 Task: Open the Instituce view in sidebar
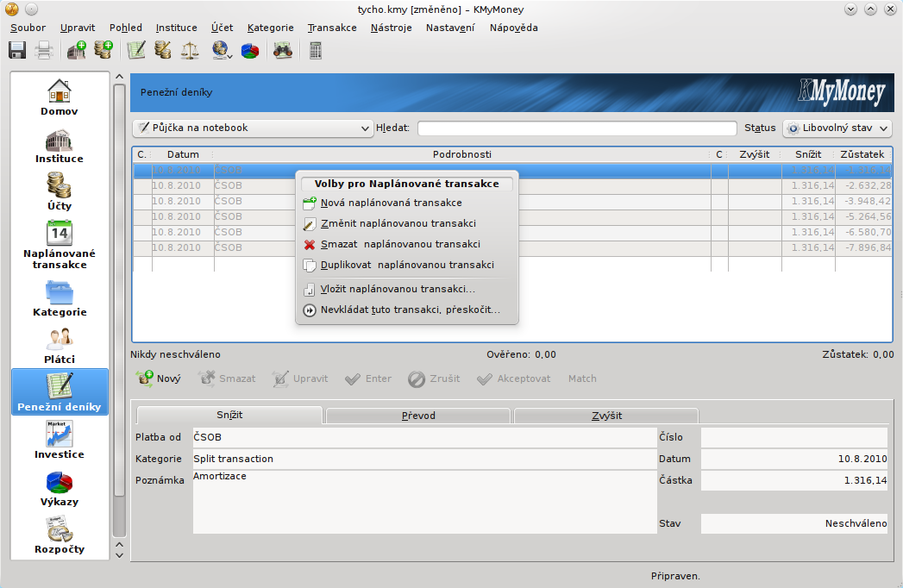(60, 146)
